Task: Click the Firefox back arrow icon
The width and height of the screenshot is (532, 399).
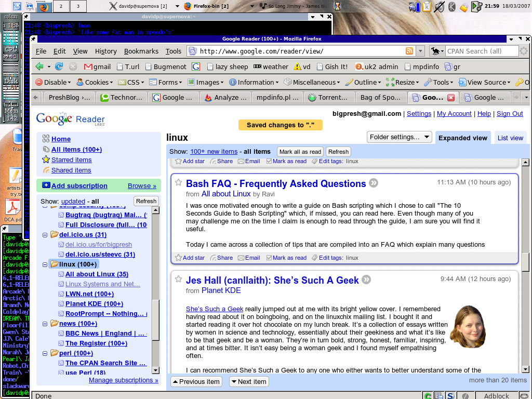Action: [x=39, y=66]
